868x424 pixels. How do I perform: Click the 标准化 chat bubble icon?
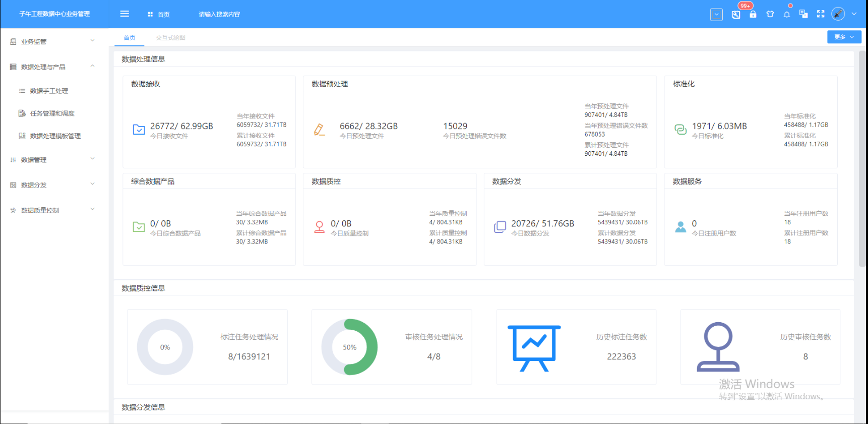pos(680,130)
